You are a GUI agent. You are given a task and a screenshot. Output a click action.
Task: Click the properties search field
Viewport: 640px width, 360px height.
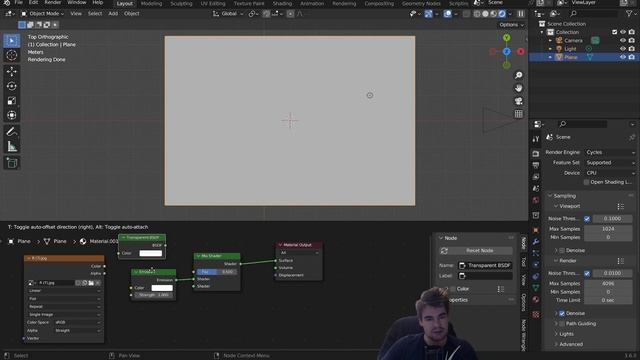pyautogui.click(x=582, y=124)
